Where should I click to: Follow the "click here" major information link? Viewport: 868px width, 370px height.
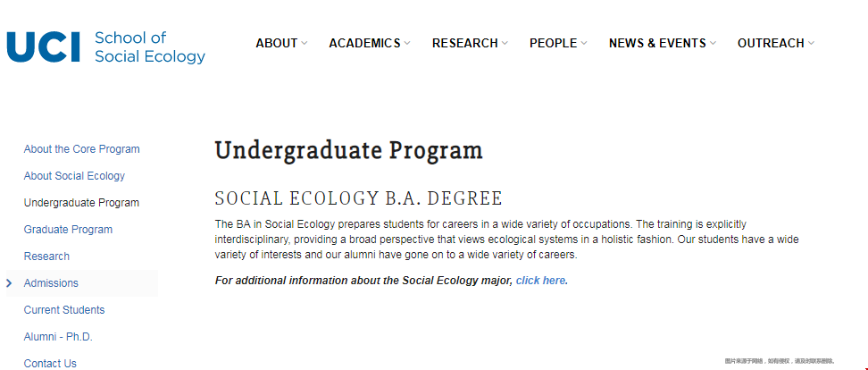click(541, 281)
